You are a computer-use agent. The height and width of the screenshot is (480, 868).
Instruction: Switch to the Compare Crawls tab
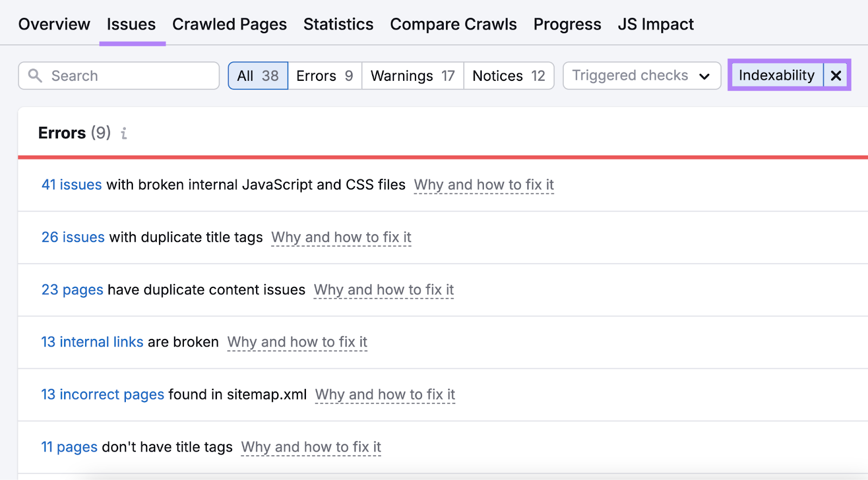[453, 24]
